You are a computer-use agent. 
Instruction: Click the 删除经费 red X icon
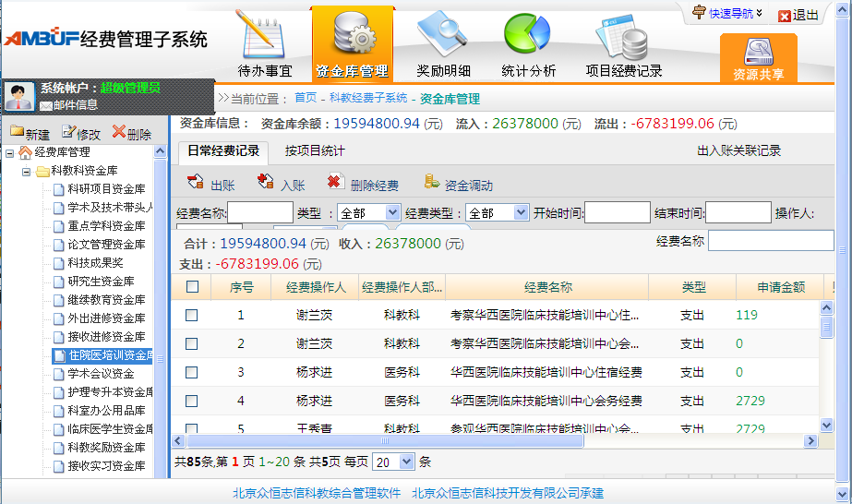pos(336,183)
